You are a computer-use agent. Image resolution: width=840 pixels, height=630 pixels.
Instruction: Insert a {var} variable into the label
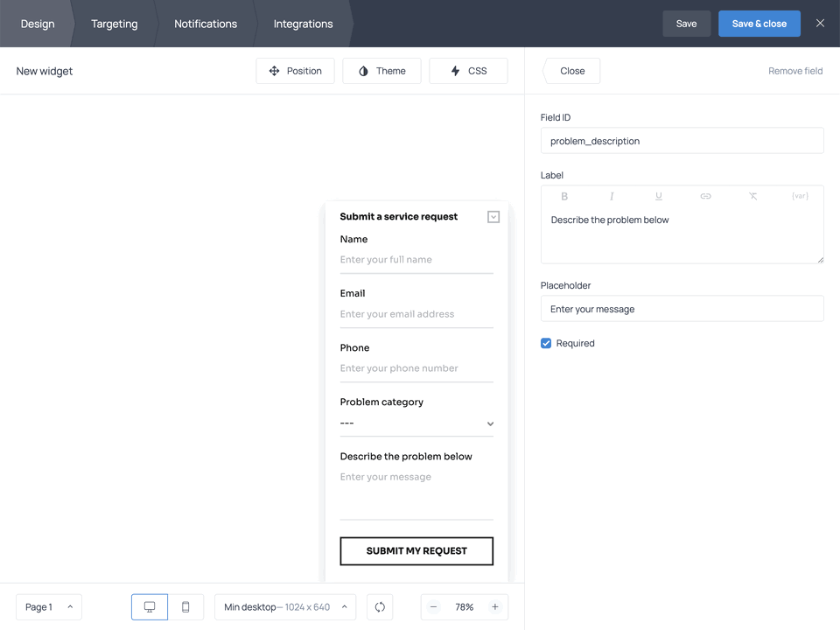(799, 196)
